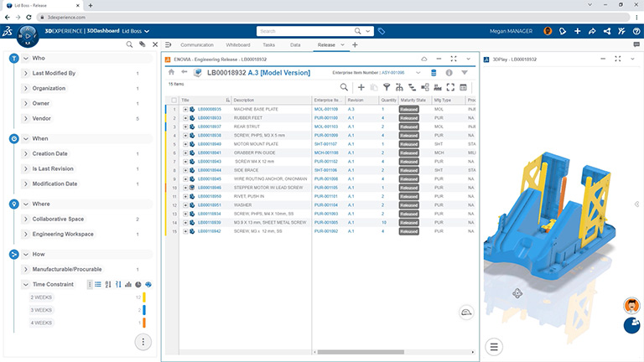Image resolution: width=644 pixels, height=362 pixels.
Task: Click the three-dot more button in the filter panel
Action: [143, 342]
